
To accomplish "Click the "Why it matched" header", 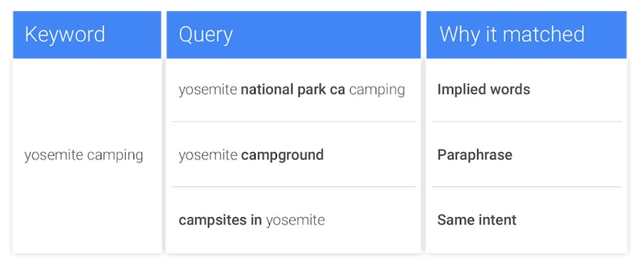I will click(x=511, y=34).
